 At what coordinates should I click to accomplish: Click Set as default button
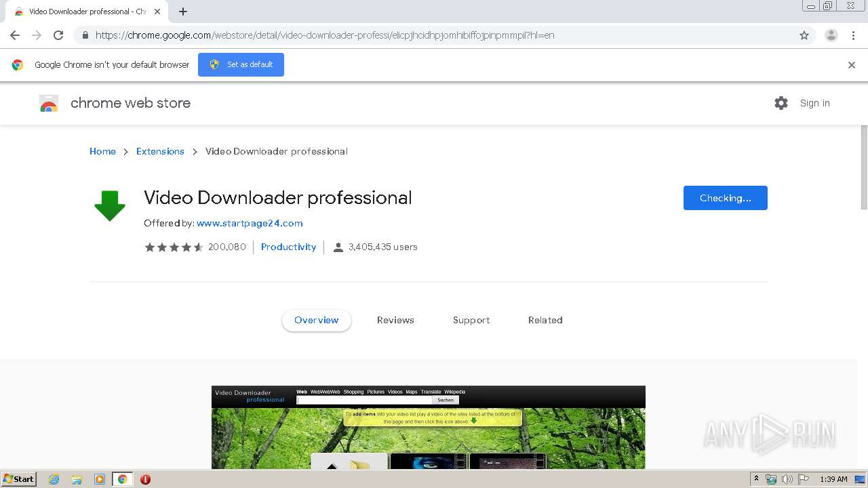(241, 64)
